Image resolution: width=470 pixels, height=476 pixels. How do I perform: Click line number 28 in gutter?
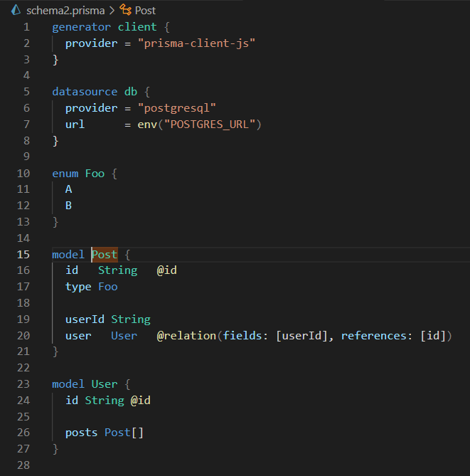click(x=23, y=465)
